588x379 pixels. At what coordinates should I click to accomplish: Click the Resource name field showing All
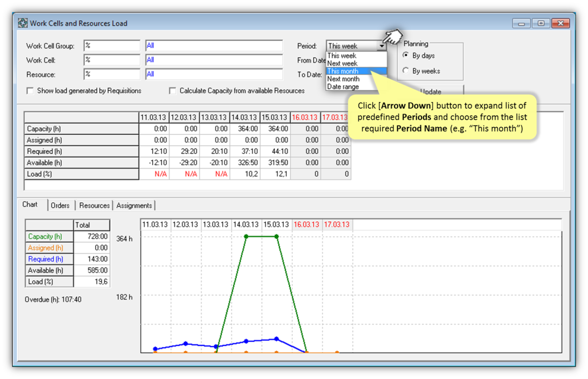tap(214, 74)
